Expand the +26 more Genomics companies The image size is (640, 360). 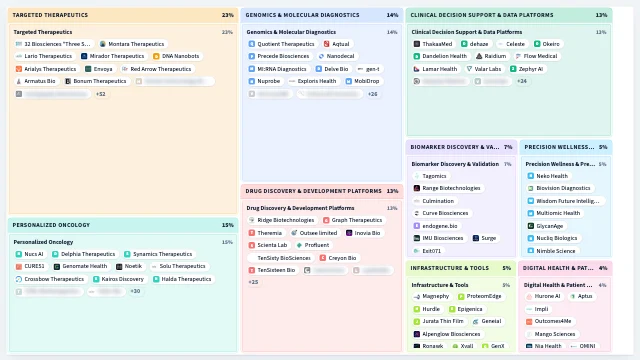click(x=372, y=94)
